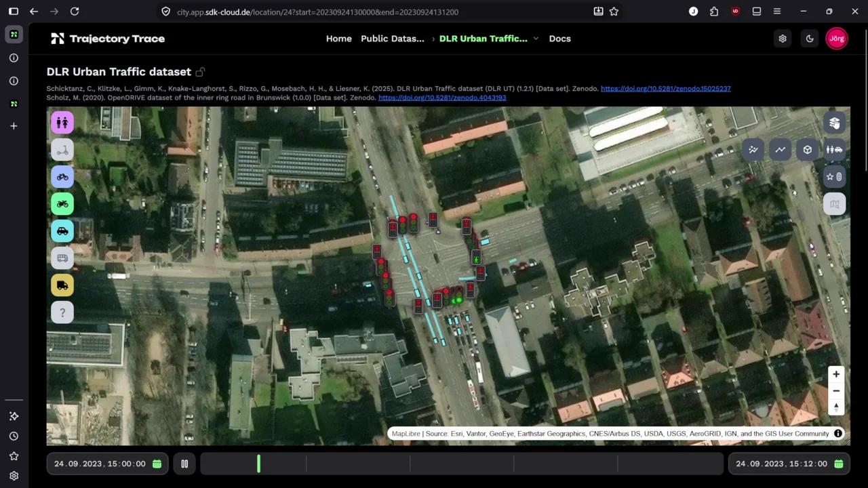The height and width of the screenshot is (488, 868).
Task: Click the copy icon beside dataset title
Action: pos(200,72)
